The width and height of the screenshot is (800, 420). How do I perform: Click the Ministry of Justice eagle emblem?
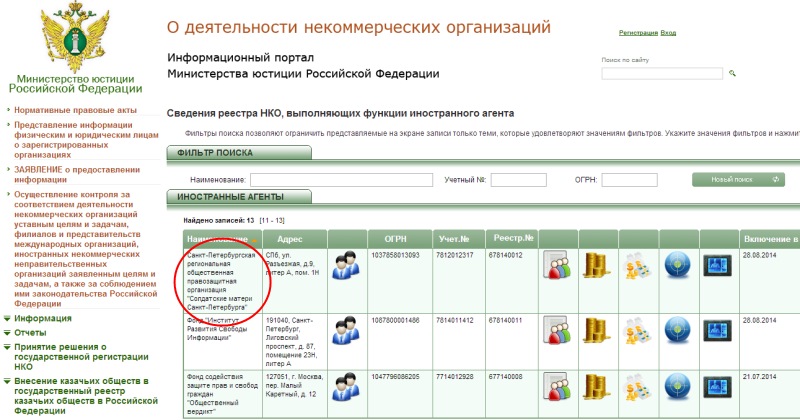click(x=76, y=36)
